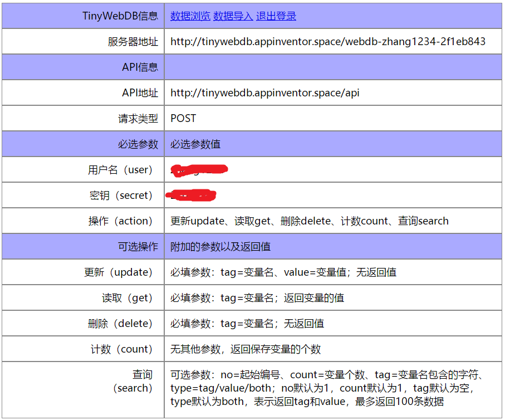
Task: Click the 用户名（user）label
Action: [120, 169]
